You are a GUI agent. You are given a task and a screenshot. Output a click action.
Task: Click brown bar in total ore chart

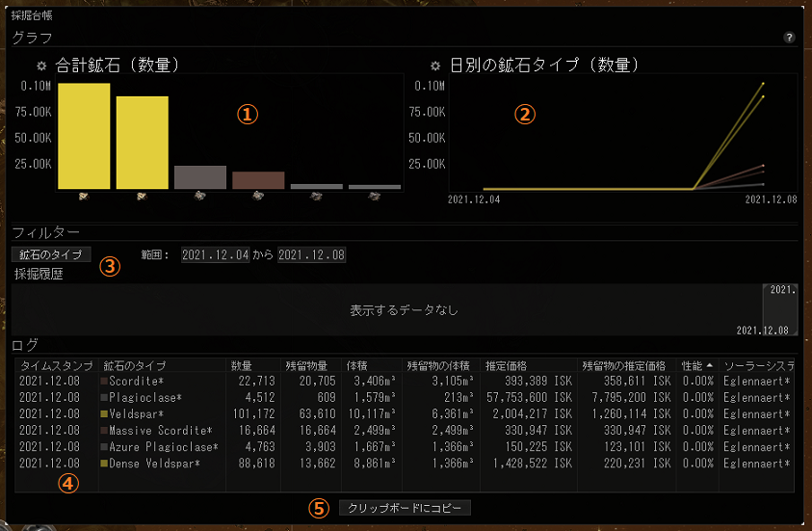tap(258, 180)
